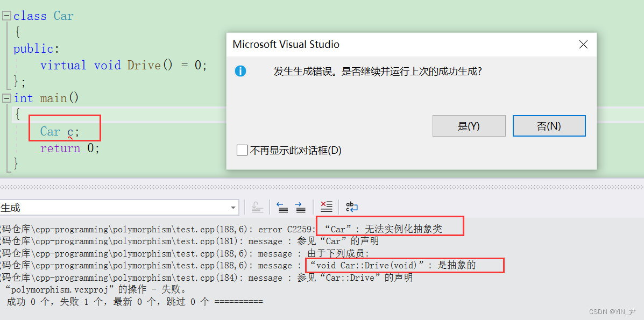This screenshot has height=320, width=644.
Task: Click the 否(N) button
Action: pos(549,126)
